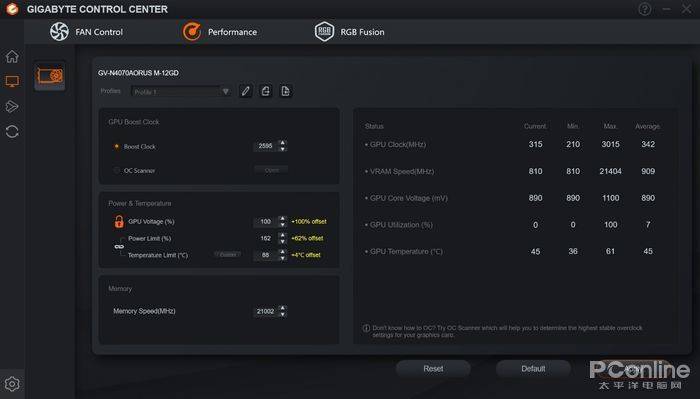Image resolution: width=700 pixels, height=399 pixels.
Task: Click the GPU Voltage value field
Action: tap(266, 221)
